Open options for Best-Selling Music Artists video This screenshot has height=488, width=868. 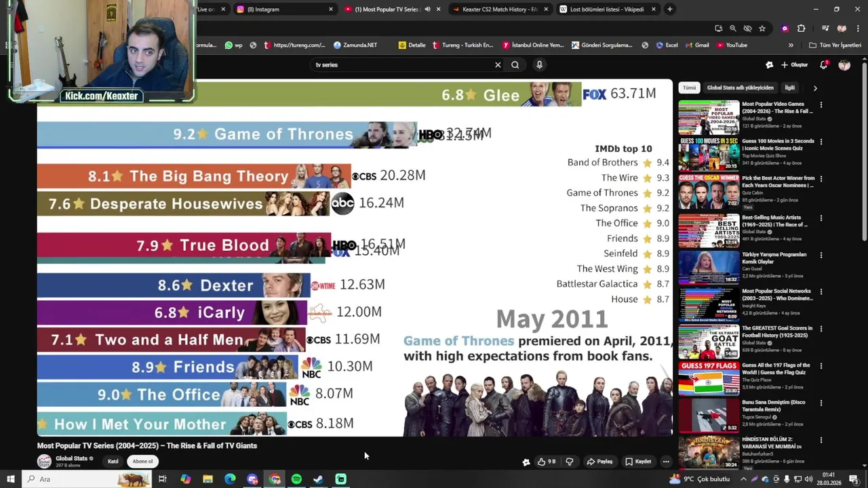tap(821, 218)
